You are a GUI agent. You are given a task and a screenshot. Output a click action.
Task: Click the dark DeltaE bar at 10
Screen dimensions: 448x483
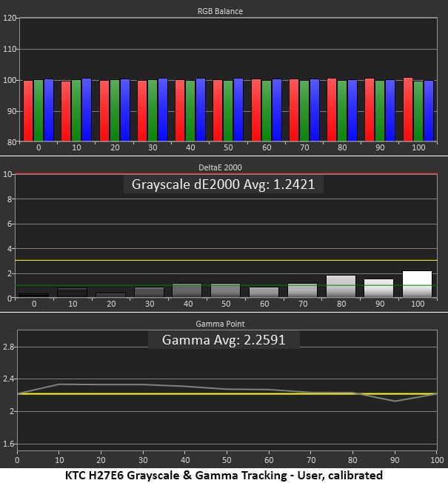tap(73, 293)
